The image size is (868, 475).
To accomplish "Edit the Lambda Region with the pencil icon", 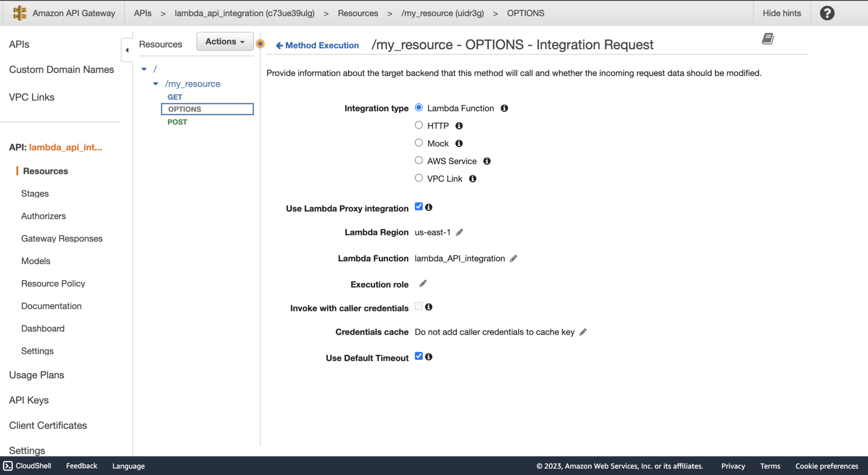I will pos(459,232).
